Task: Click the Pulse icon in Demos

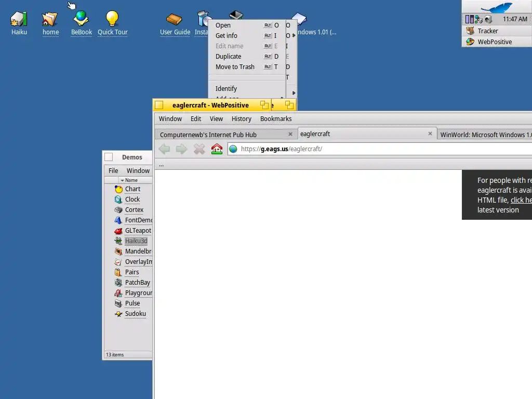Action: click(118, 303)
